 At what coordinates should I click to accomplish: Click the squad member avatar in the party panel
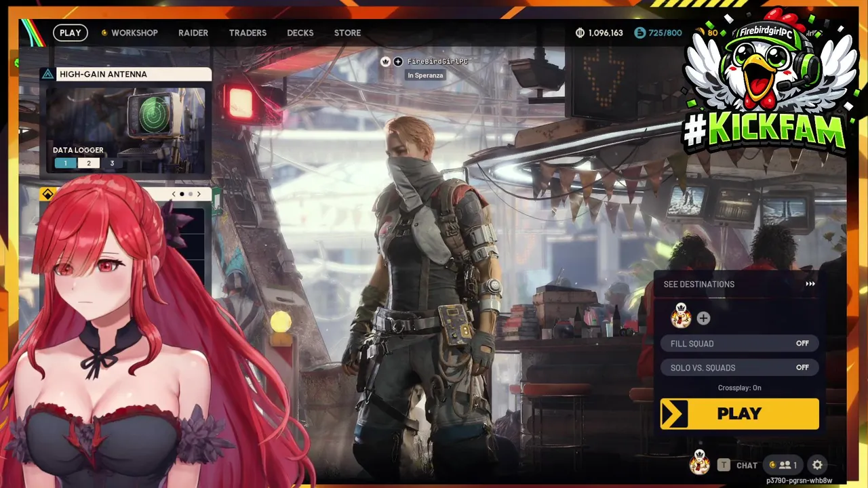pyautogui.click(x=681, y=317)
